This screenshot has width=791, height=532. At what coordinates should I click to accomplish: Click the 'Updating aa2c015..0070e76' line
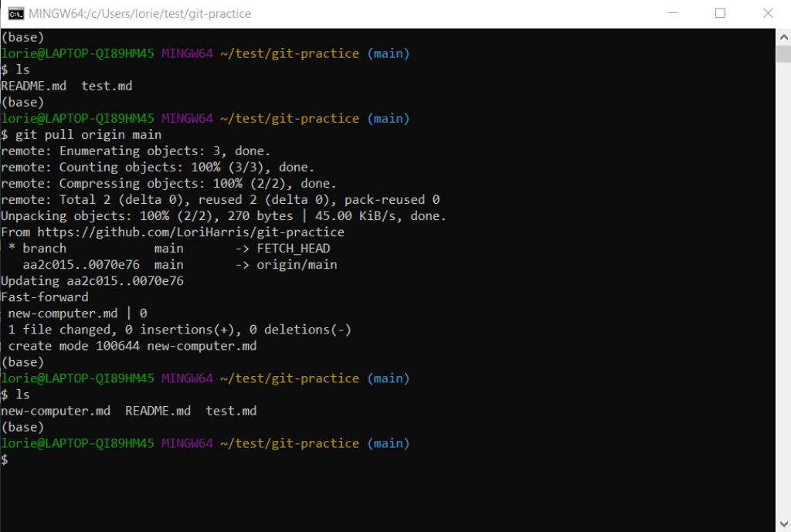point(92,281)
